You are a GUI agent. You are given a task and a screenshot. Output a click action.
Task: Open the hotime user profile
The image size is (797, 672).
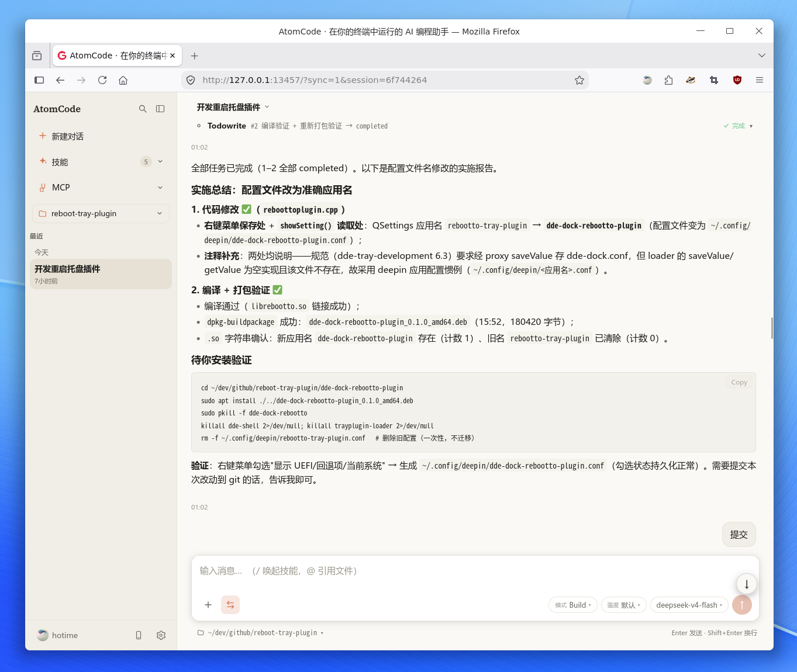point(57,635)
